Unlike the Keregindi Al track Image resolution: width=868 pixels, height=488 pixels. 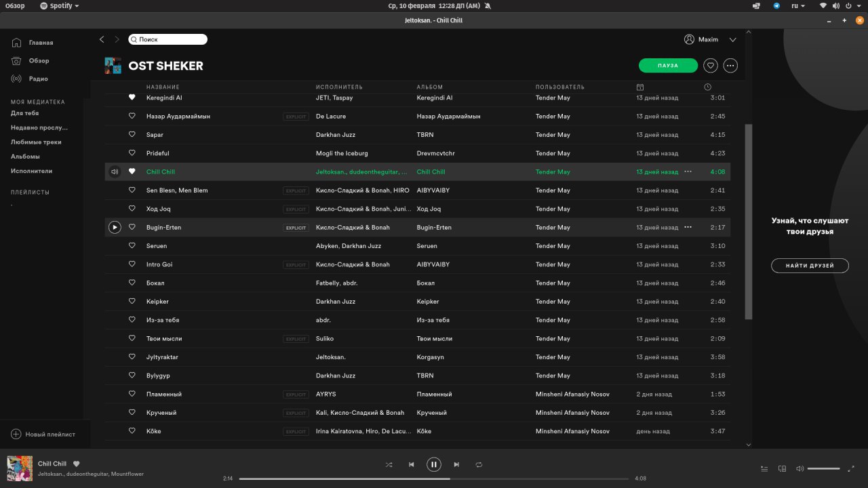(132, 98)
